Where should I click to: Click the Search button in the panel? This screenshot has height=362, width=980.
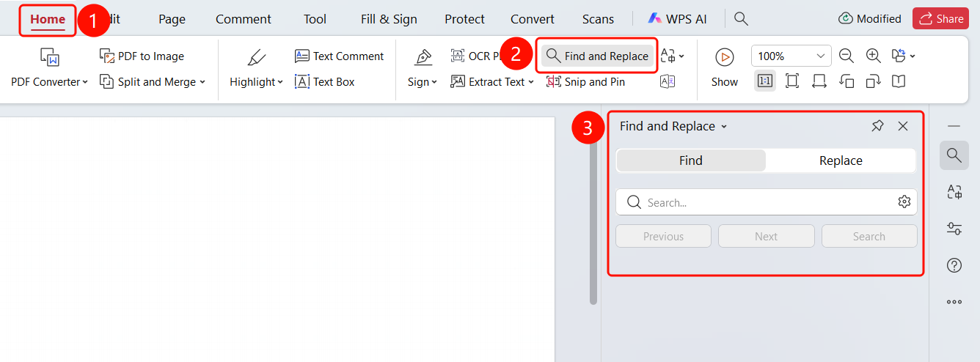pyautogui.click(x=869, y=236)
